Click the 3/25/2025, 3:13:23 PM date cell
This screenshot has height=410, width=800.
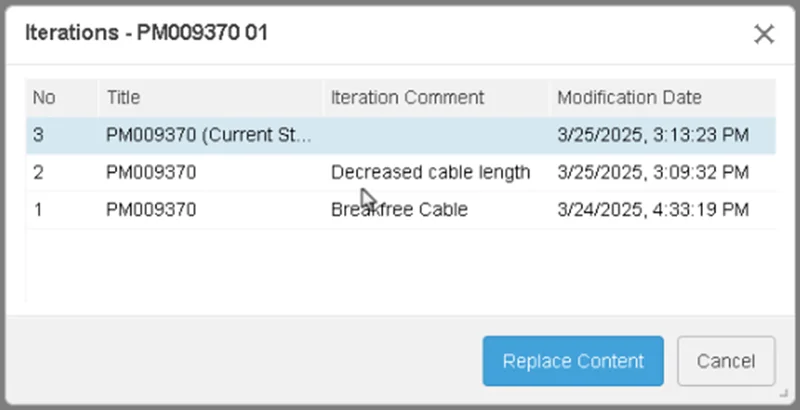pos(652,135)
